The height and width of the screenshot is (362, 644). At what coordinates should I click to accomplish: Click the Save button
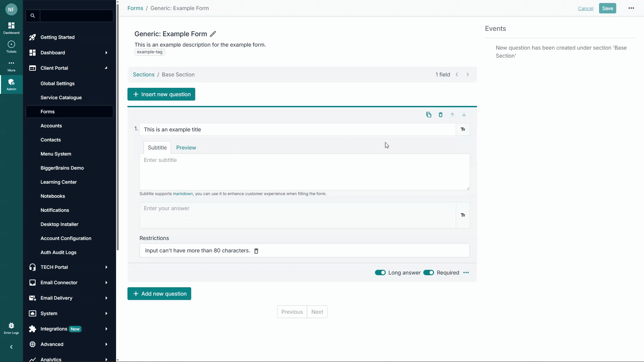click(x=607, y=8)
